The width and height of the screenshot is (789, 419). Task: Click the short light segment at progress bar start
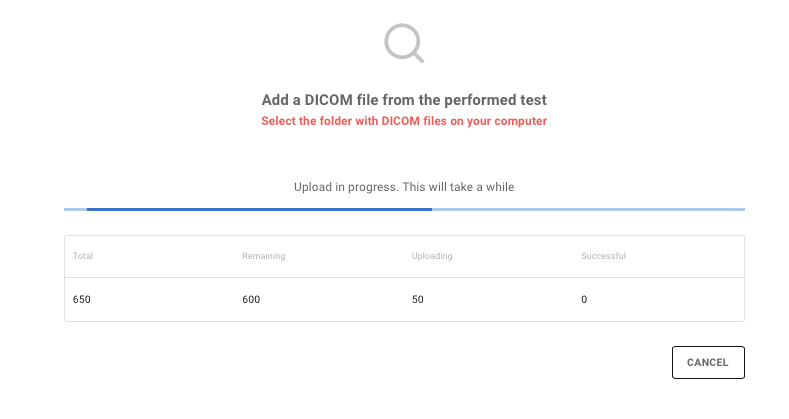coord(75,209)
